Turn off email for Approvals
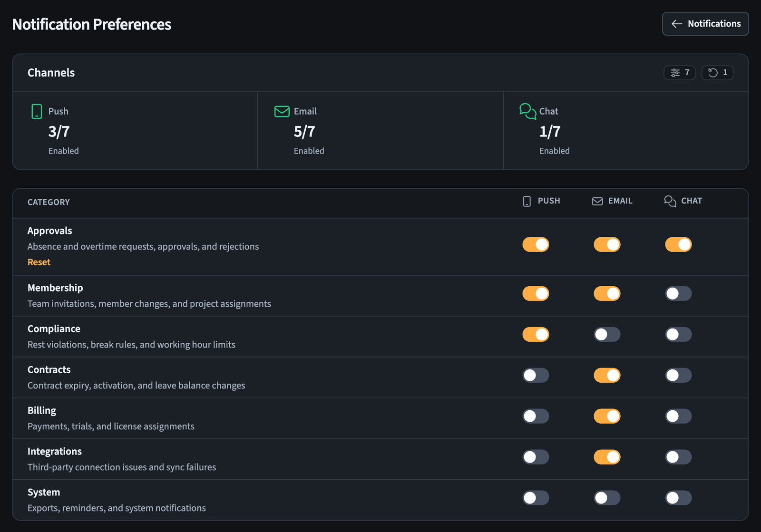761x532 pixels. click(607, 244)
